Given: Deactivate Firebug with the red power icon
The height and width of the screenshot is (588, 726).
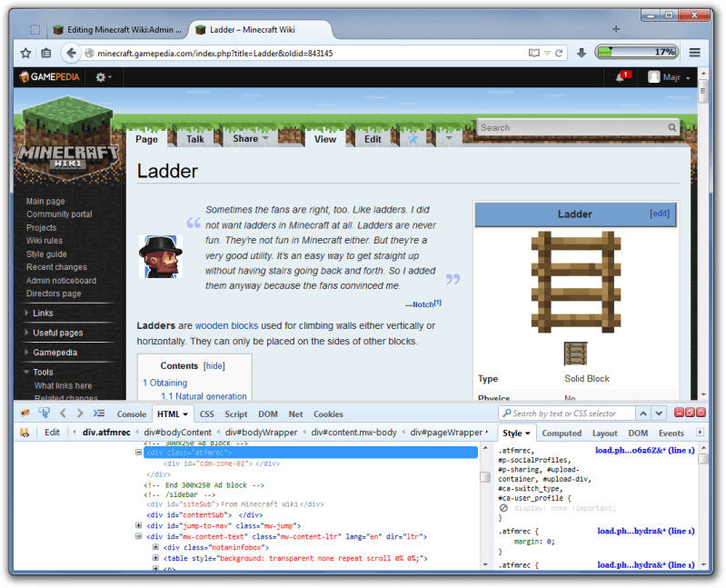Looking at the screenshot, I should click(701, 413).
